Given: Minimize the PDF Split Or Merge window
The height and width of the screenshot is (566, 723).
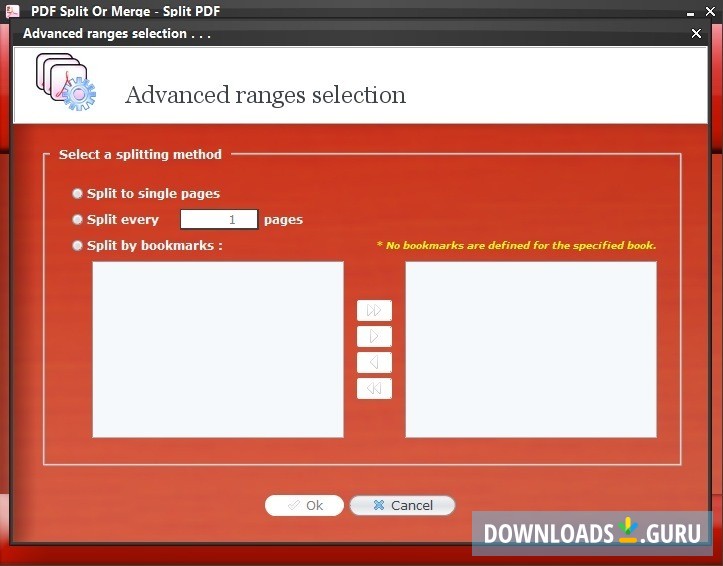Looking at the screenshot, I should pyautogui.click(x=690, y=12).
